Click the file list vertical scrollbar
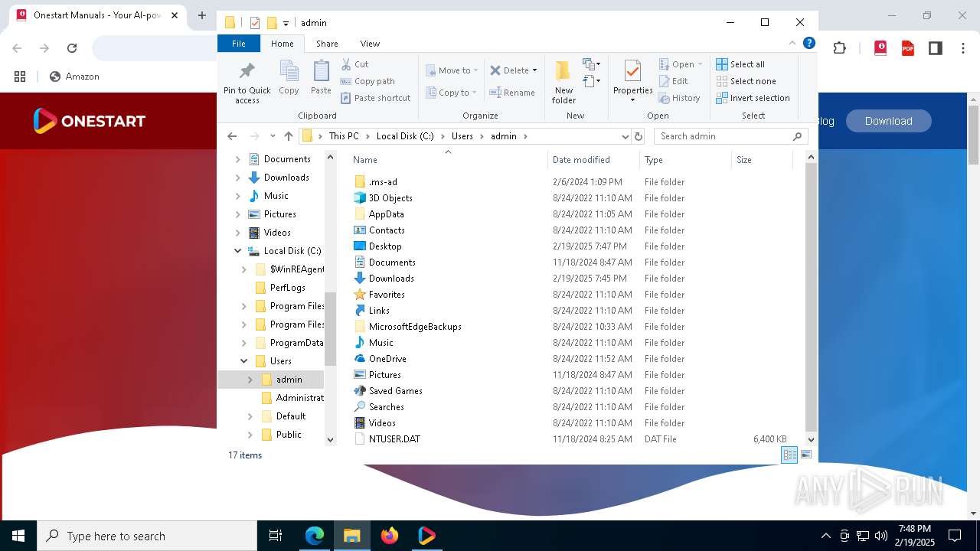This screenshot has width=980, height=551. [811, 298]
